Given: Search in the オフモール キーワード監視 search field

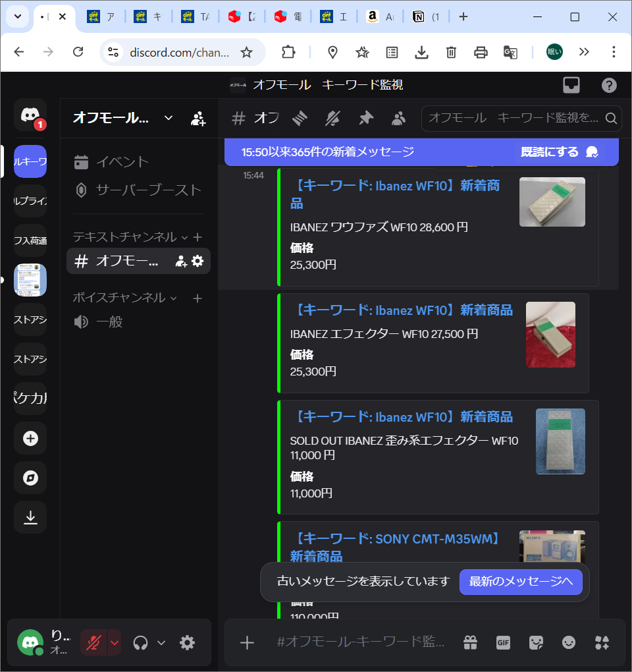Looking at the screenshot, I should [521, 119].
